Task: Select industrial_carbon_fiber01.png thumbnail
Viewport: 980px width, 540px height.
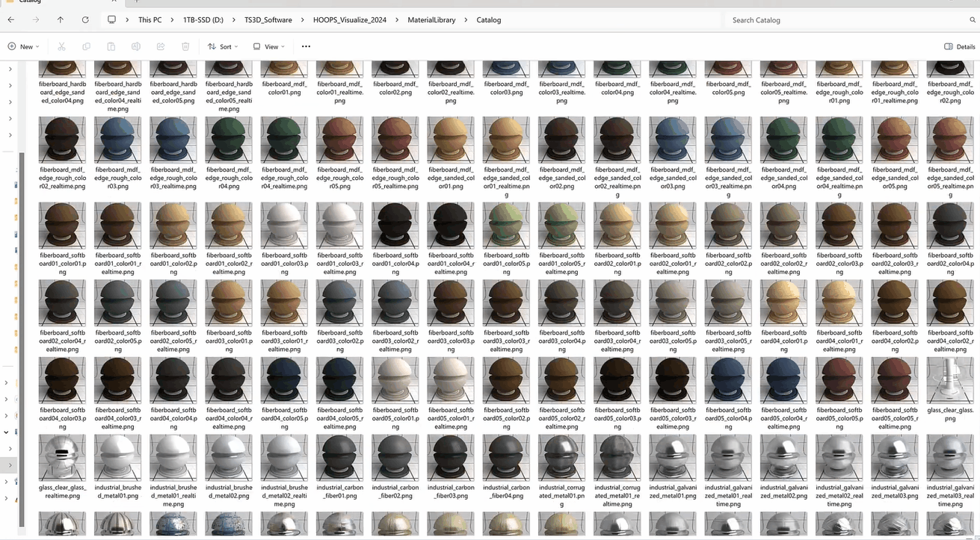Action: click(x=340, y=458)
